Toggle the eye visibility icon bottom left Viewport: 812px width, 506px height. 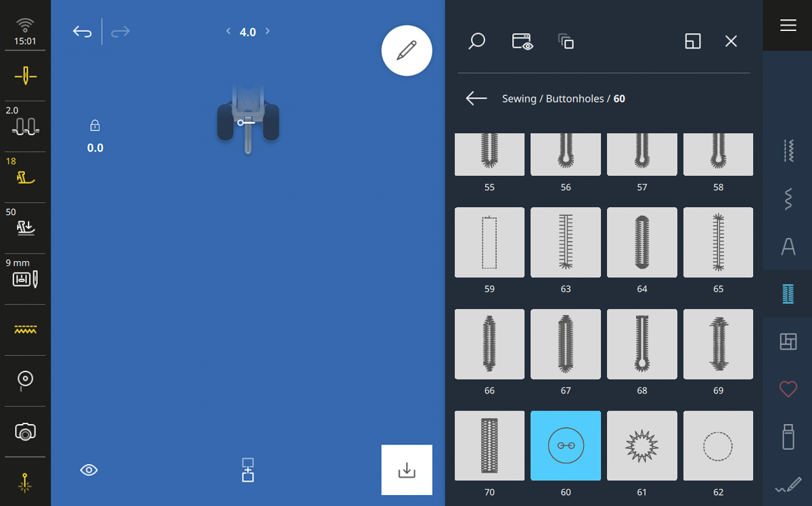tap(89, 470)
